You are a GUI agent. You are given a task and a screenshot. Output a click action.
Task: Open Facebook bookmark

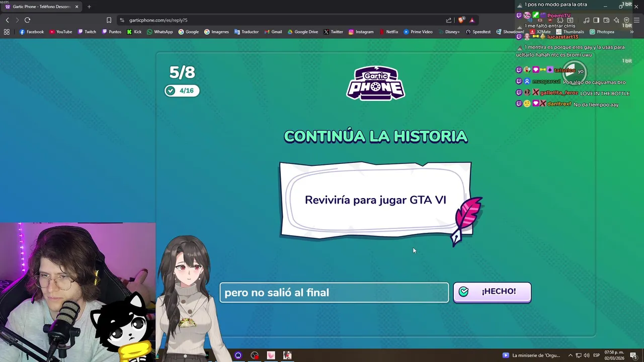pyautogui.click(x=32, y=32)
